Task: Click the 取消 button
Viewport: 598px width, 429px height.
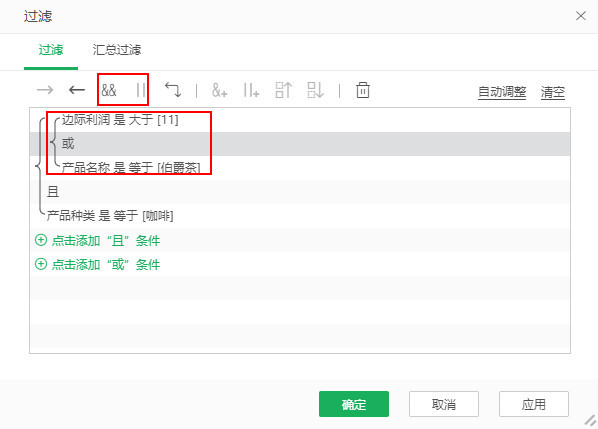Action: click(x=444, y=404)
